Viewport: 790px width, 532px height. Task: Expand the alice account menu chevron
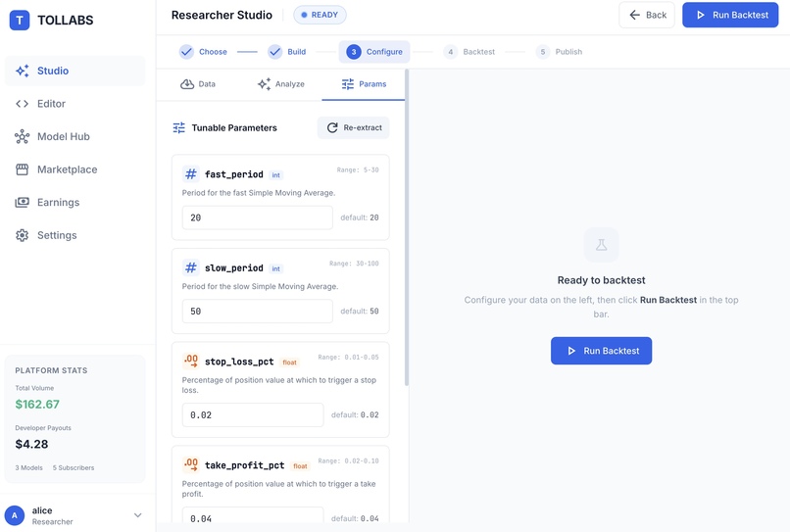[x=137, y=515]
